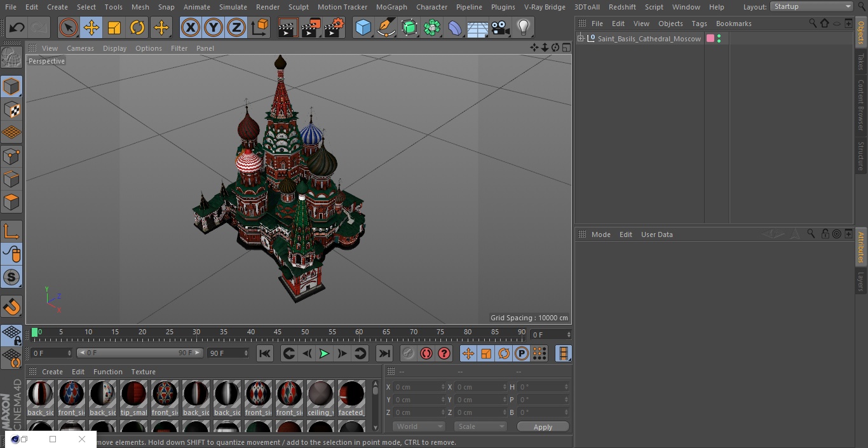Toggle Y axis lock
The image size is (868, 448).
coord(213,27)
